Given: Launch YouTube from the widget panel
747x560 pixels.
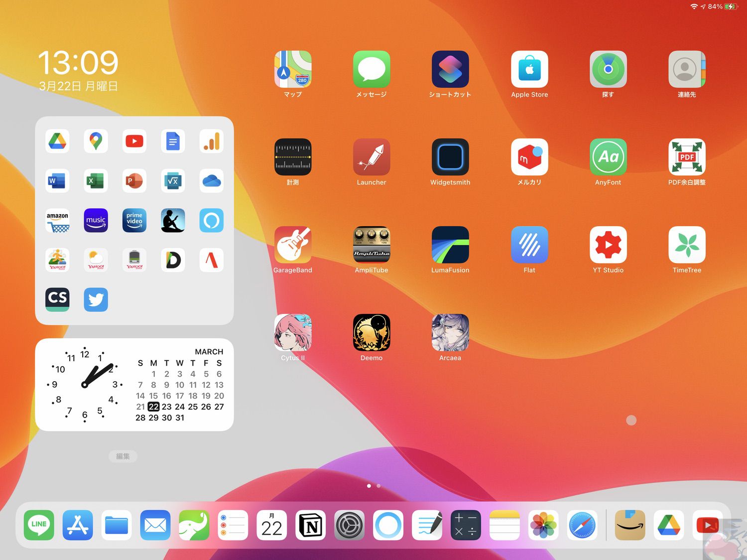Looking at the screenshot, I should tap(134, 141).
